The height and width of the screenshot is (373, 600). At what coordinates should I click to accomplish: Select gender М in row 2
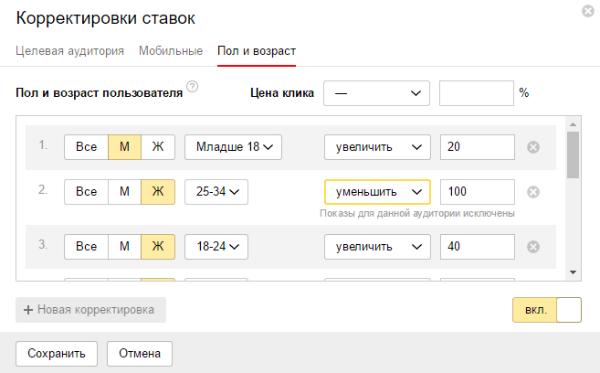pos(125,192)
